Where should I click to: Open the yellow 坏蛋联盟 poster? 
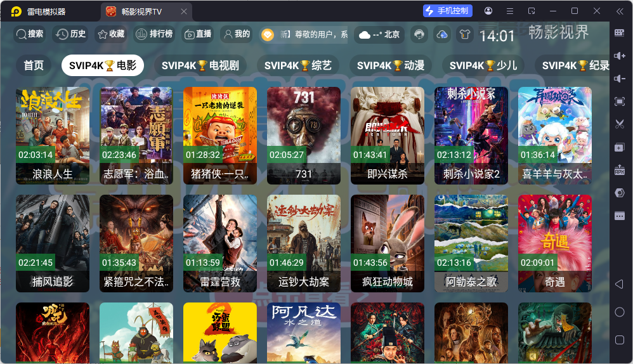[x=220, y=332]
